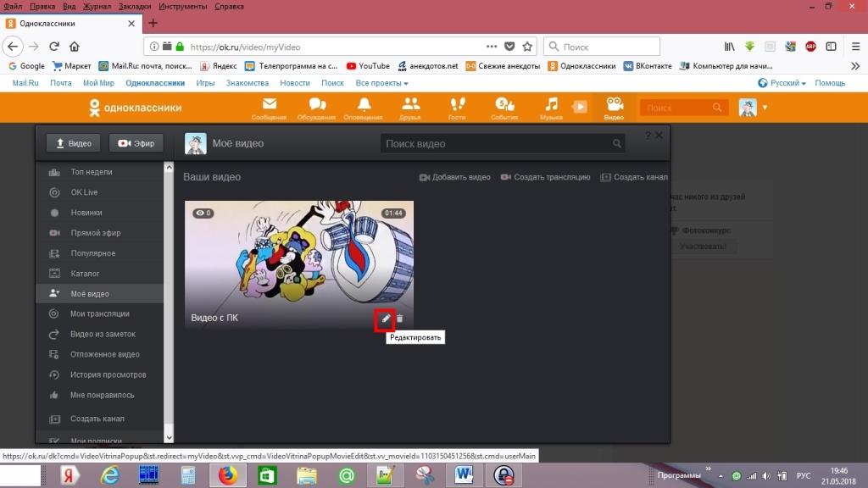
Task: Open help question mark in video popup
Action: [x=648, y=135]
